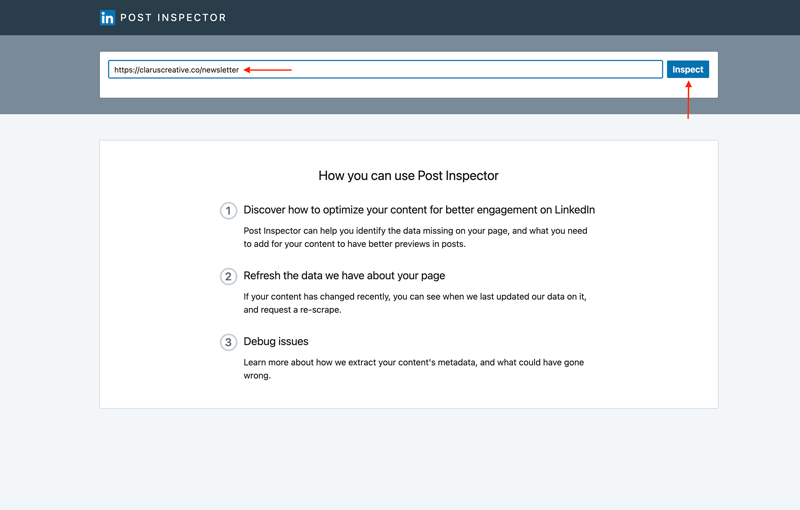Click the step 2 circled number icon

point(228,276)
